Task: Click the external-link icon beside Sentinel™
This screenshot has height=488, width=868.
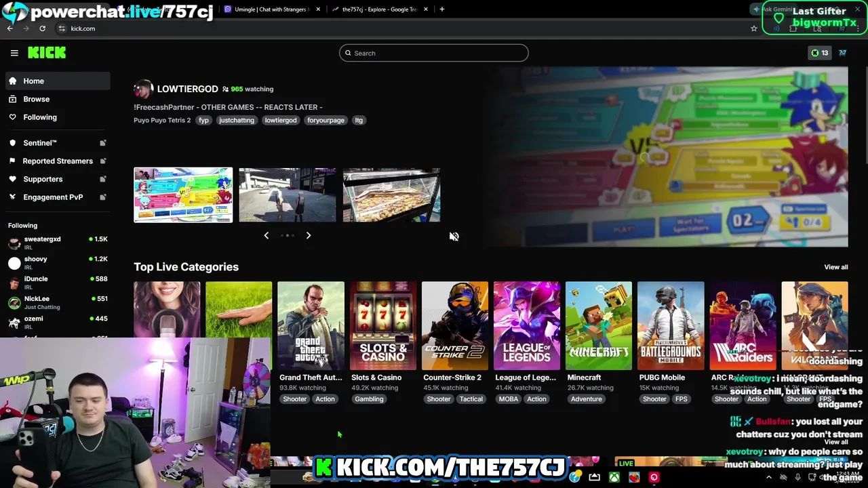Action: coord(103,143)
